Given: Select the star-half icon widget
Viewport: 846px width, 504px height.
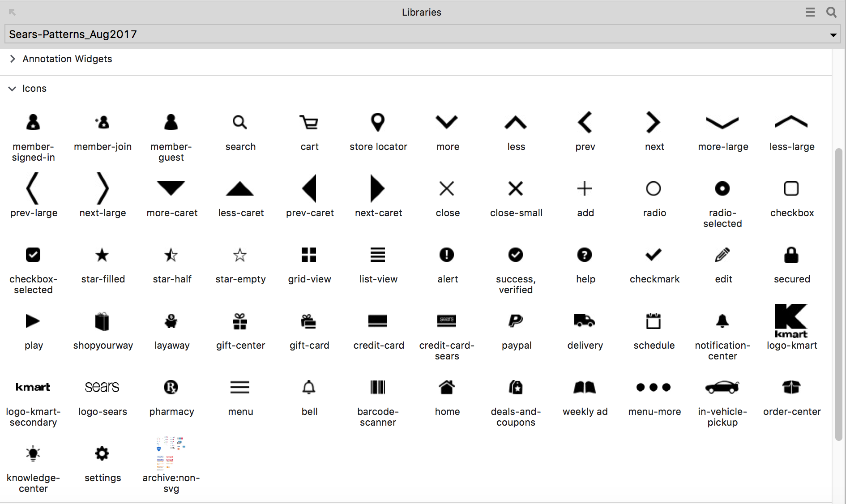Looking at the screenshot, I should [x=171, y=255].
